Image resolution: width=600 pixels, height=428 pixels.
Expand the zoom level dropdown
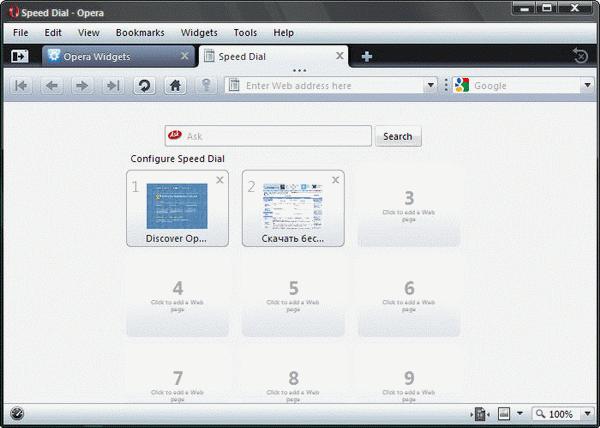click(x=588, y=413)
